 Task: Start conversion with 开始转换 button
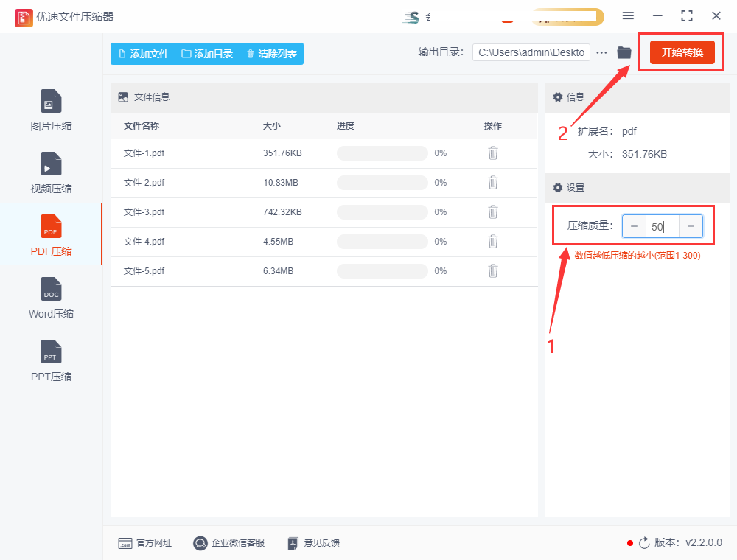click(x=682, y=52)
